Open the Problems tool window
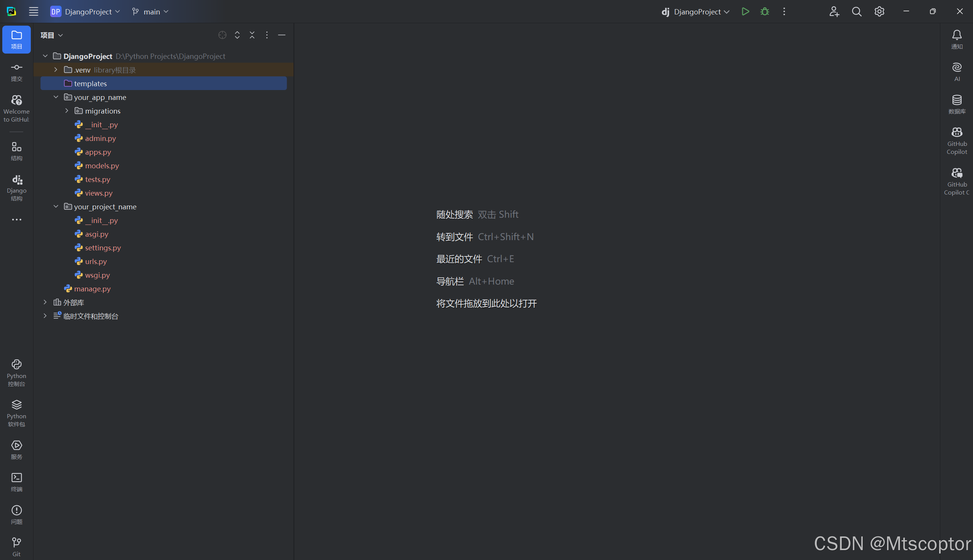 (x=17, y=514)
